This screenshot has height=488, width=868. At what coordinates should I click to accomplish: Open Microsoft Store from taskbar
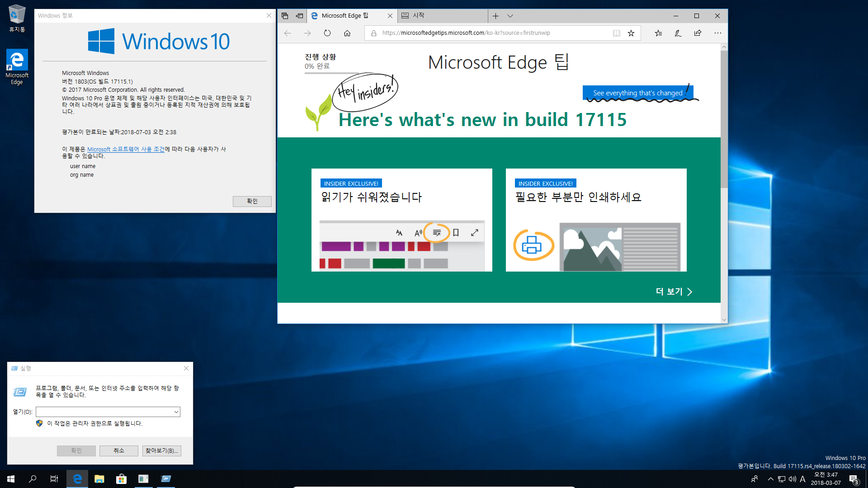[121, 479]
